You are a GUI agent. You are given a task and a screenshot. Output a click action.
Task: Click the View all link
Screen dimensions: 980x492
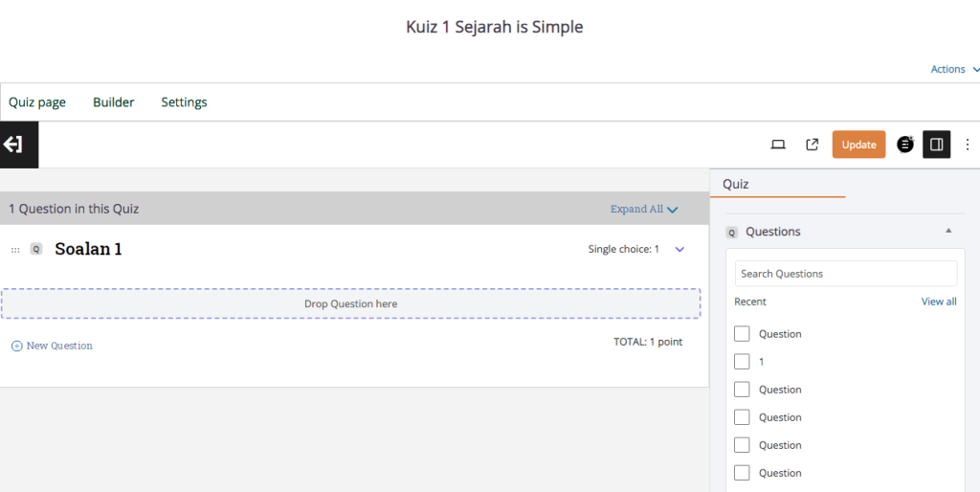coord(938,302)
